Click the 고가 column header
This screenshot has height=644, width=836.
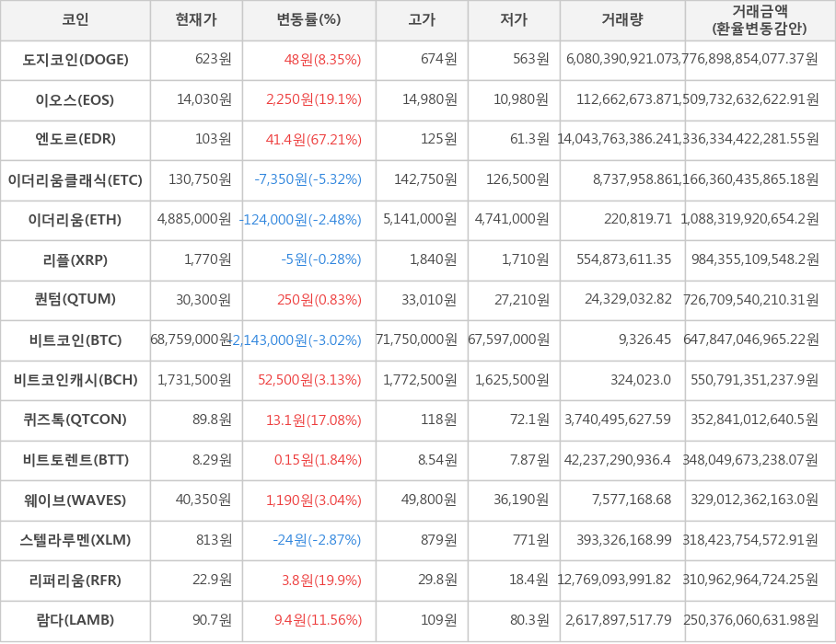422,20
